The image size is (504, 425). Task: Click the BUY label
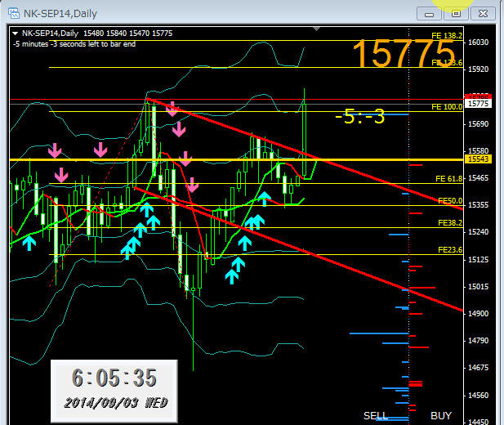[x=441, y=416]
